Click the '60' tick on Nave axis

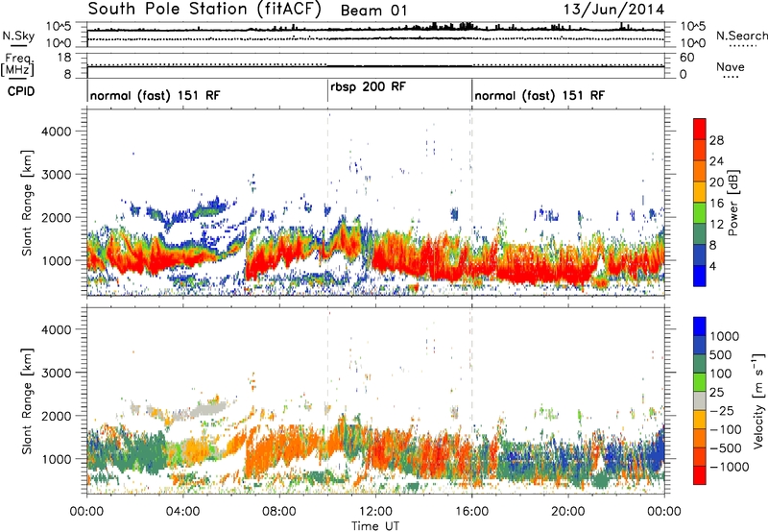coord(686,58)
